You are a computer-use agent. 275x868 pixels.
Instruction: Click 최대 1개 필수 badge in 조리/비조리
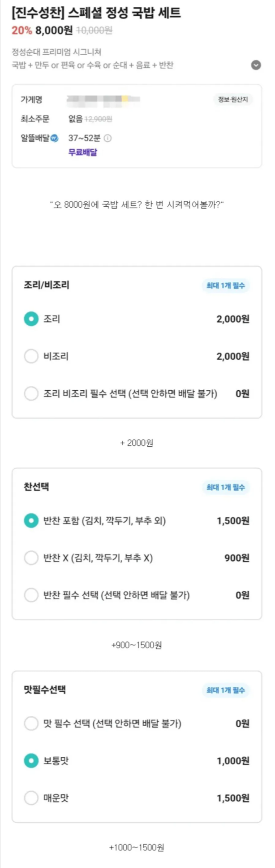[225, 285]
